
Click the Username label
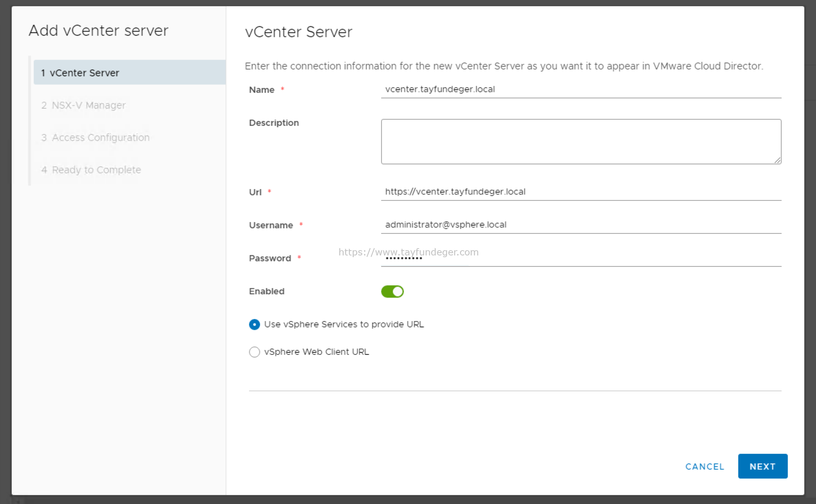click(x=271, y=225)
